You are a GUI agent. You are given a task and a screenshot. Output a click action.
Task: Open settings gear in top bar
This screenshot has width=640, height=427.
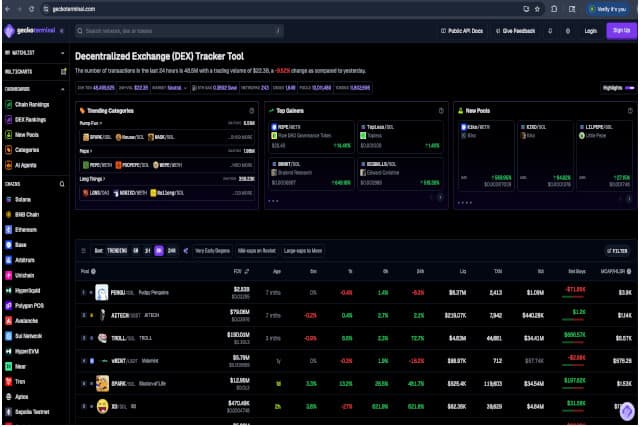tap(567, 31)
